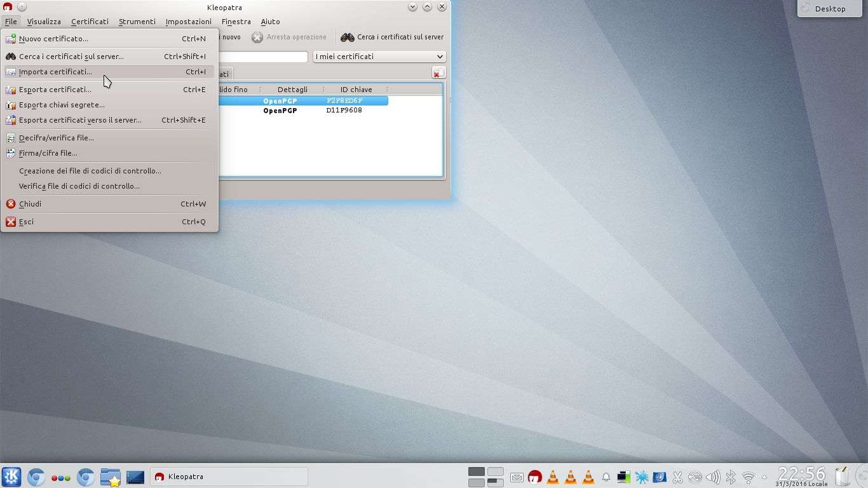This screenshot has width=868, height=488.
Task: Open the KDE application launcher
Action: click(x=11, y=477)
